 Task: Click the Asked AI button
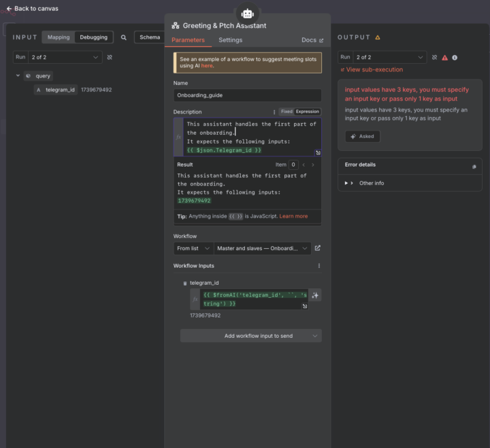click(x=363, y=137)
